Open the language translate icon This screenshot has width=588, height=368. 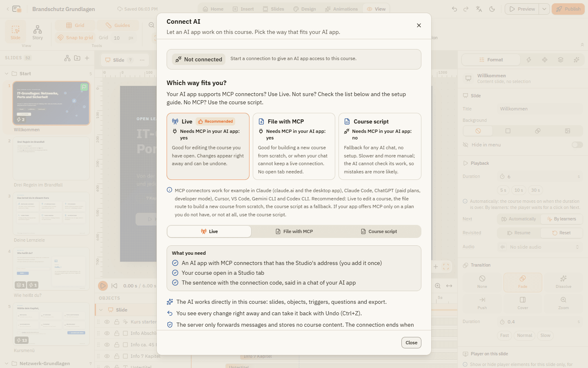click(479, 9)
